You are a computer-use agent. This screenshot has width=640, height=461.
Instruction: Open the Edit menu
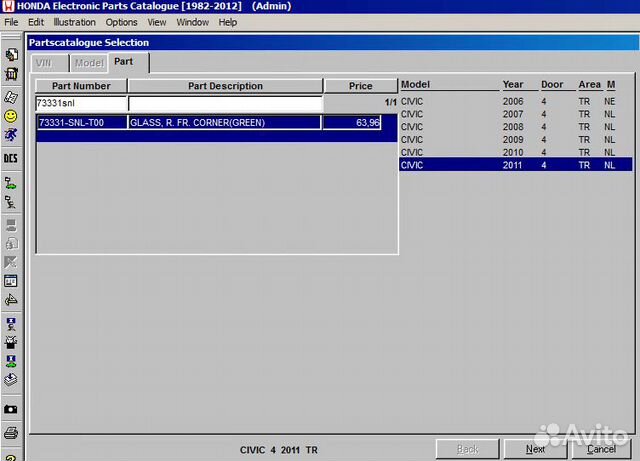pos(36,22)
